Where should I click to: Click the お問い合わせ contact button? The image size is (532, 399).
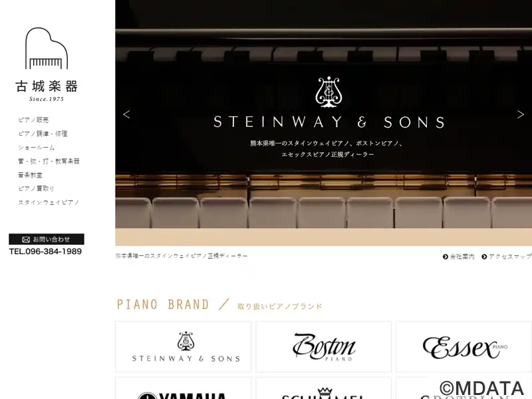[47, 239]
